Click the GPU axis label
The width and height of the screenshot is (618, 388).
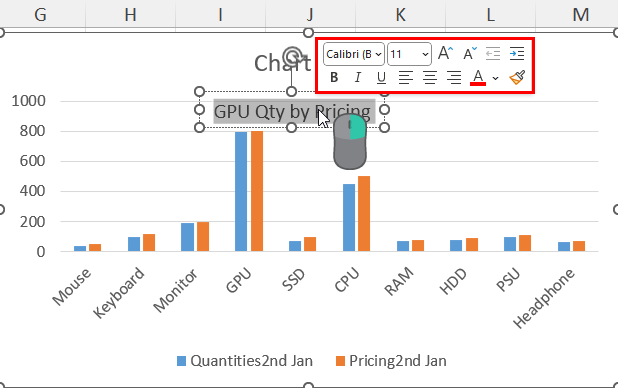[238, 280]
